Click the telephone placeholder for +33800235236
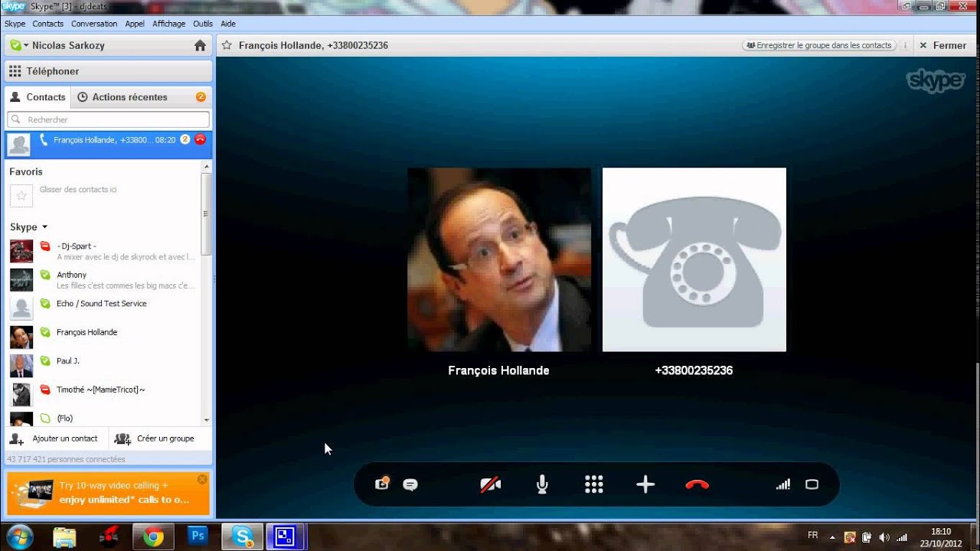This screenshot has width=980, height=551. coord(694,259)
